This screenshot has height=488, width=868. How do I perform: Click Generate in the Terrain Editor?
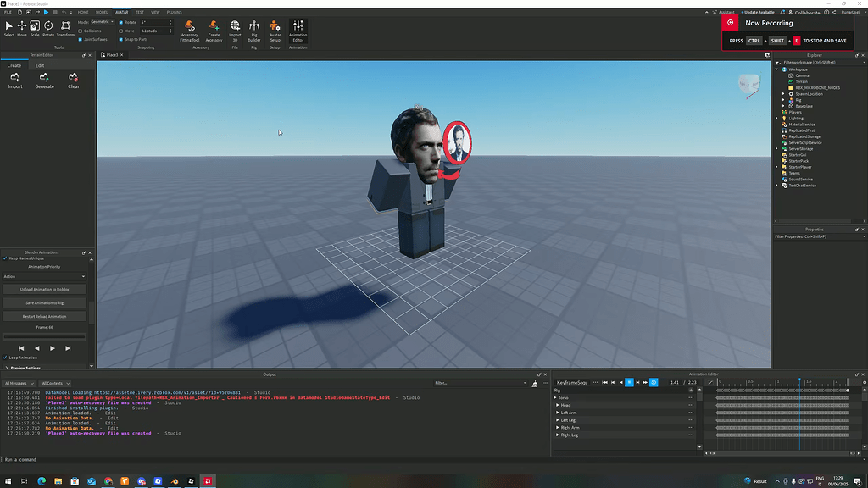click(44, 80)
